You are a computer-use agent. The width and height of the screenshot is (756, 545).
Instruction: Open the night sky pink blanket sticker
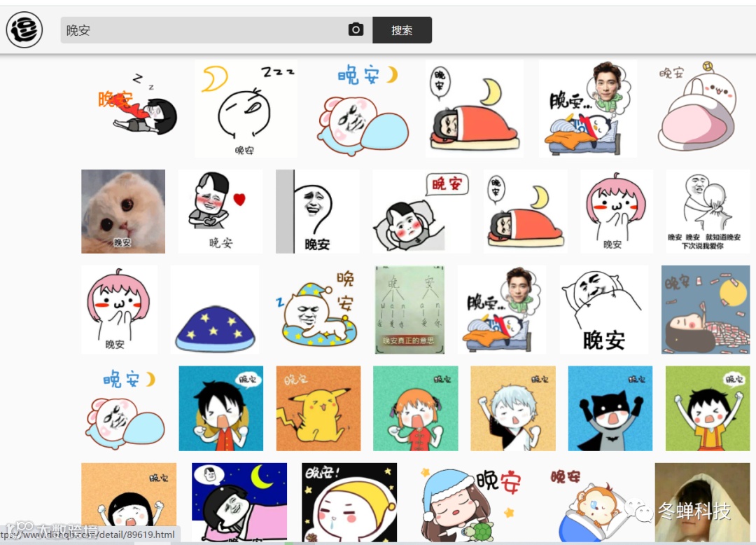[239, 502]
